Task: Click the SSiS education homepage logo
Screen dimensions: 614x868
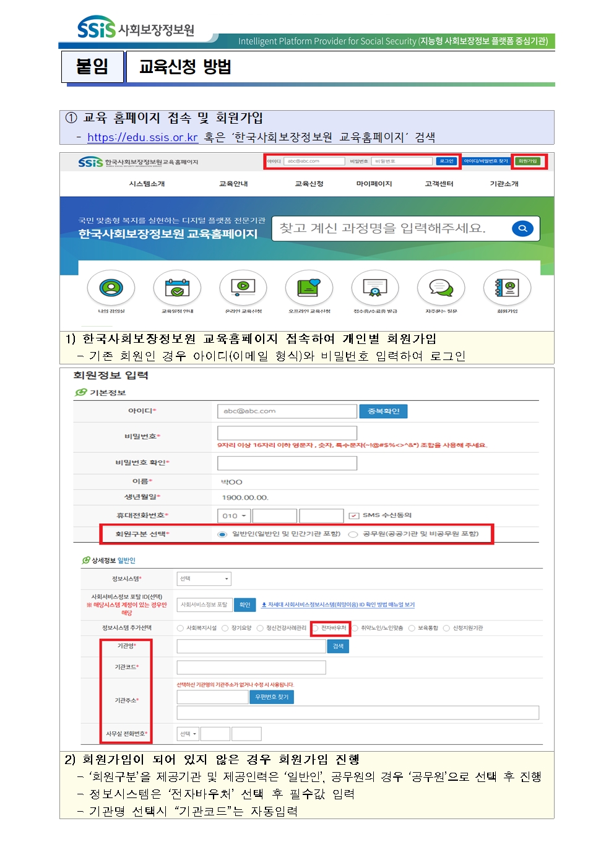Action: tap(138, 162)
